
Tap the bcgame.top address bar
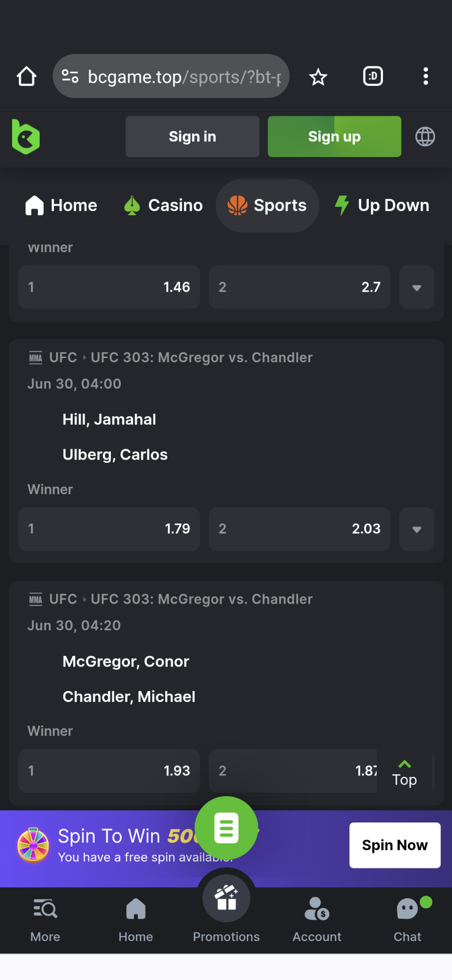(x=171, y=76)
